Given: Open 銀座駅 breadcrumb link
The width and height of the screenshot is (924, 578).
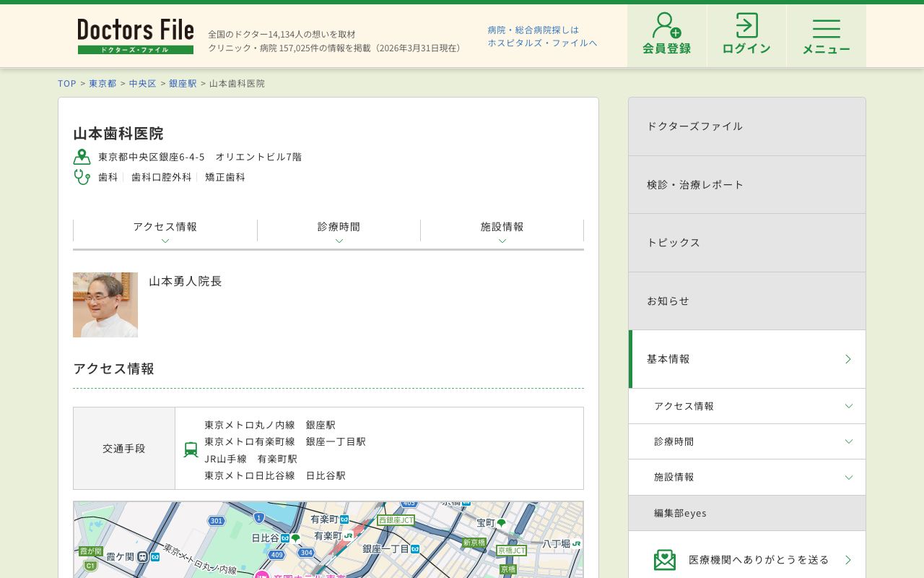Looking at the screenshot, I should coord(183,83).
